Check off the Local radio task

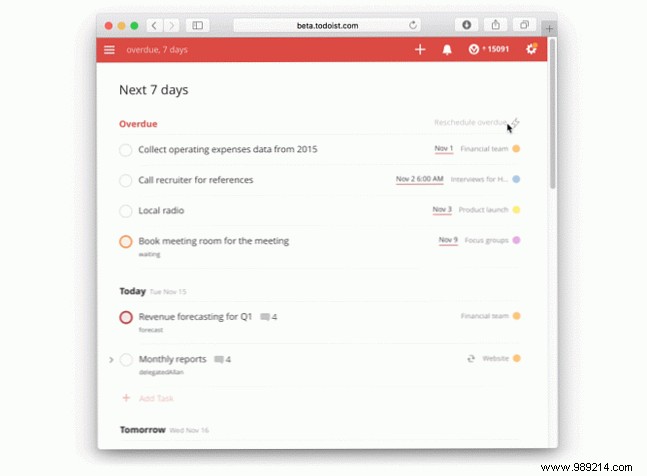coord(125,211)
